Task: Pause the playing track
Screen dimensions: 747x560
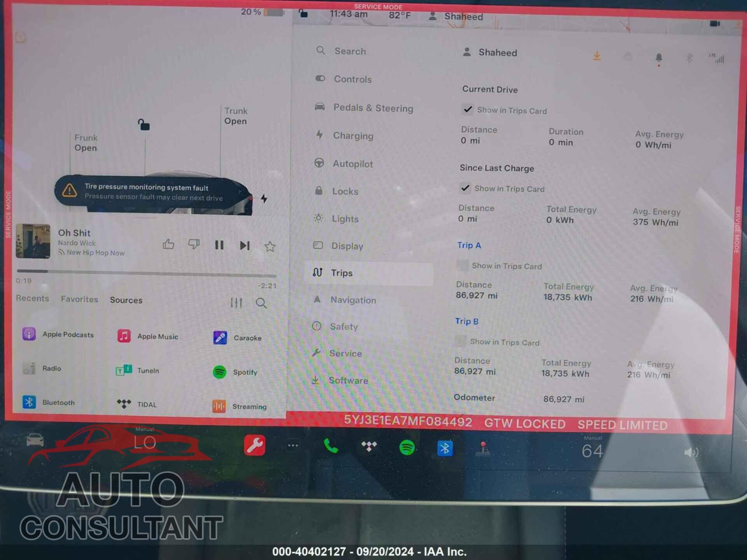Action: [x=219, y=245]
